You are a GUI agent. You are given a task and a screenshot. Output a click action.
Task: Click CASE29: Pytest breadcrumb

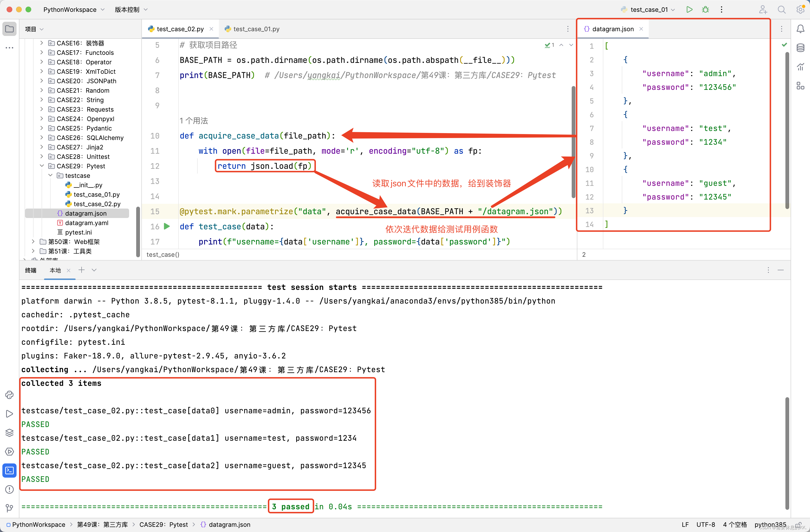163,524
